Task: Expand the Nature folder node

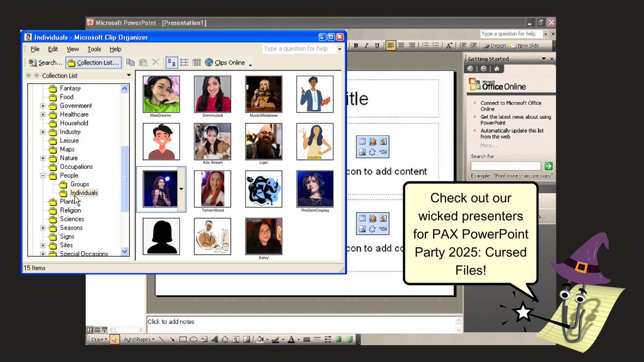Action: click(43, 158)
